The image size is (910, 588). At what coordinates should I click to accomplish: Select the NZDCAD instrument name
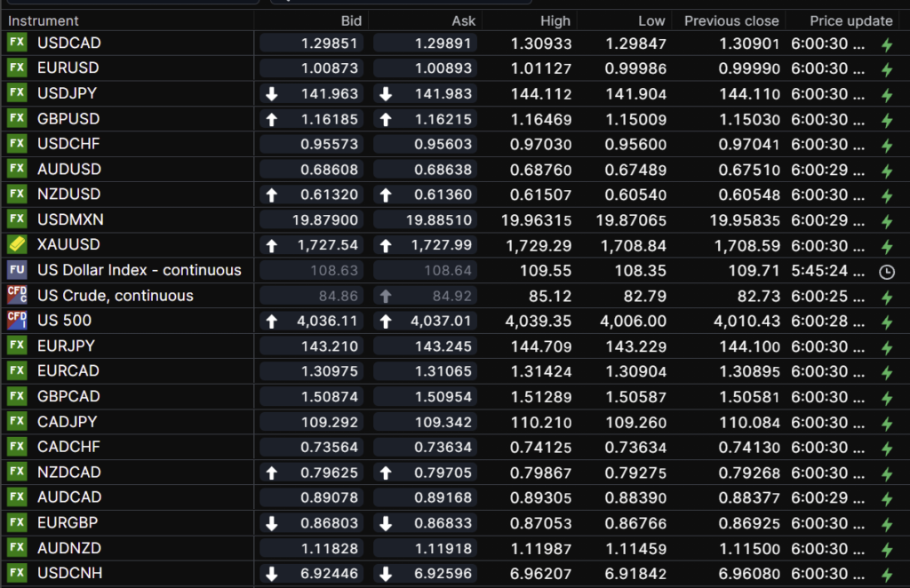(x=69, y=472)
